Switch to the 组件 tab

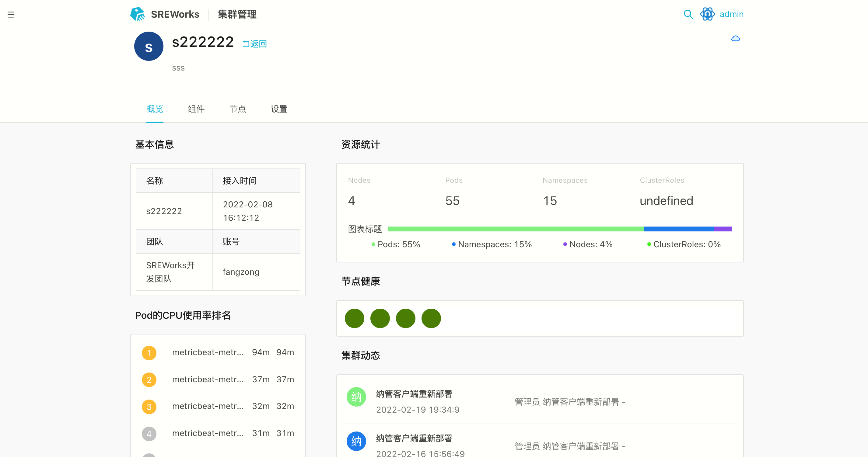click(x=196, y=109)
